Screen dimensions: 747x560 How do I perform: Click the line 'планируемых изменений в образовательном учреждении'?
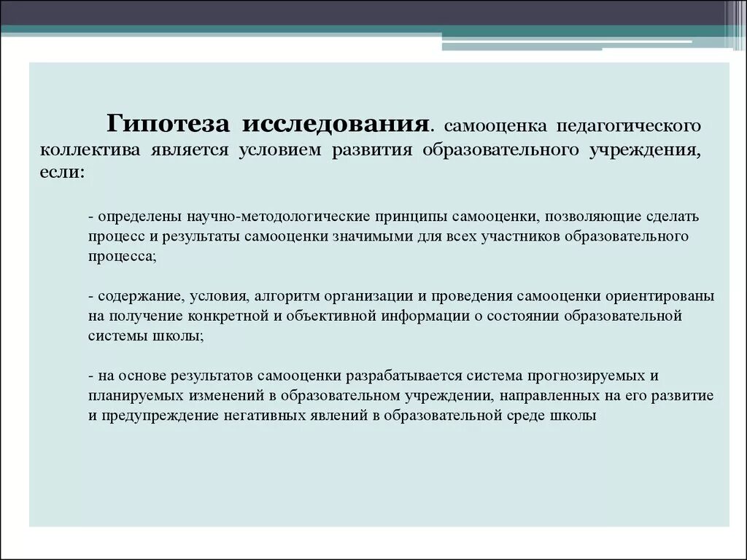(x=400, y=396)
